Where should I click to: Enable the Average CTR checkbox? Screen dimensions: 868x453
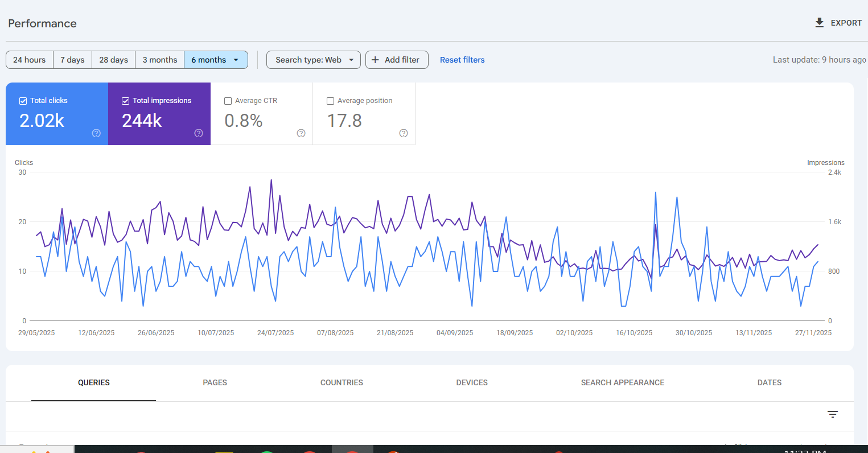[x=228, y=101]
